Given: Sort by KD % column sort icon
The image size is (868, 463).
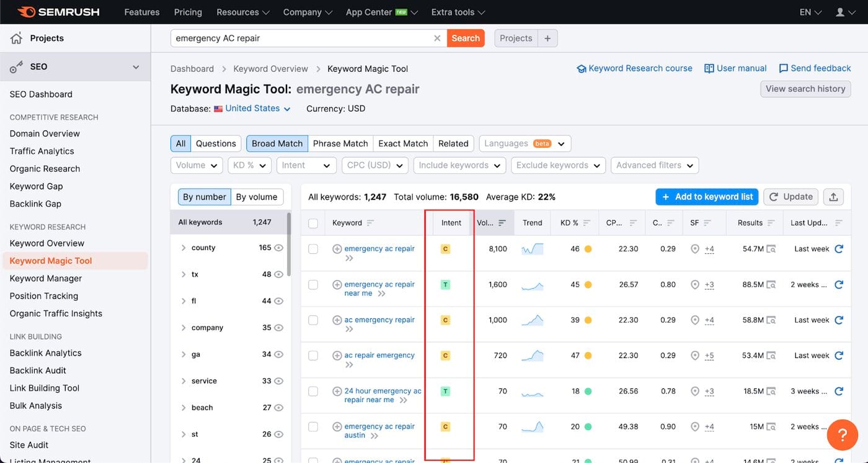Looking at the screenshot, I should pyautogui.click(x=587, y=223).
